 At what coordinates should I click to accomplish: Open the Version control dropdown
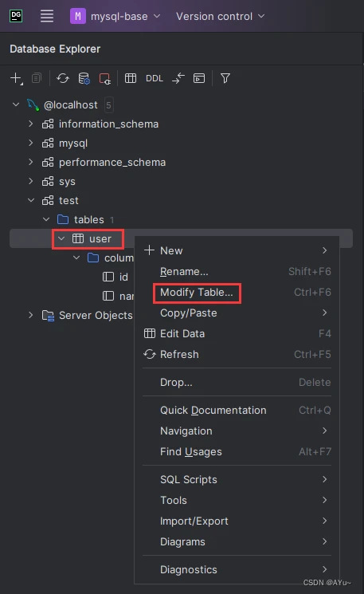pos(220,16)
